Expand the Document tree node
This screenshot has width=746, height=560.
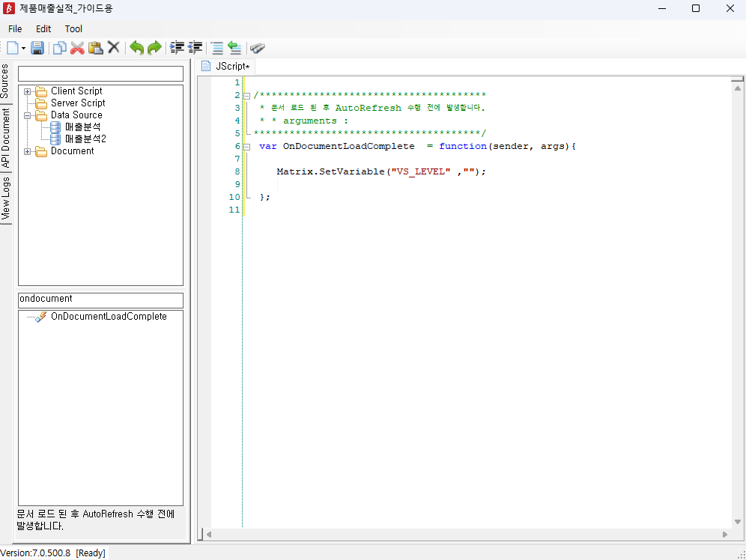pyautogui.click(x=28, y=152)
